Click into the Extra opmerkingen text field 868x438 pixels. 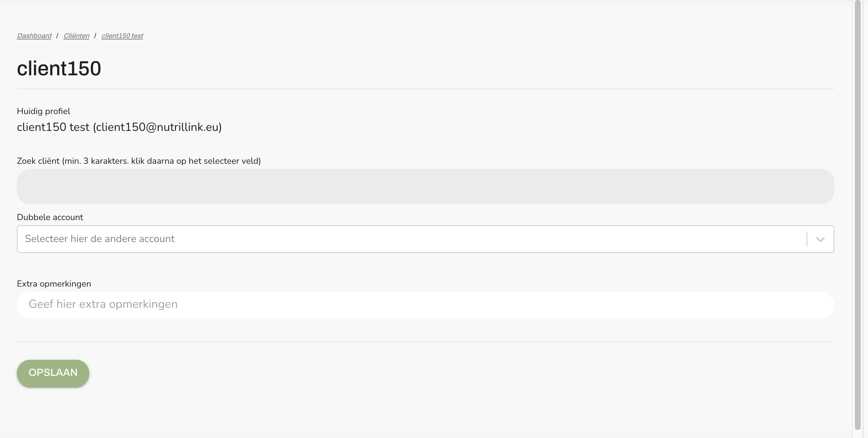tap(425, 305)
